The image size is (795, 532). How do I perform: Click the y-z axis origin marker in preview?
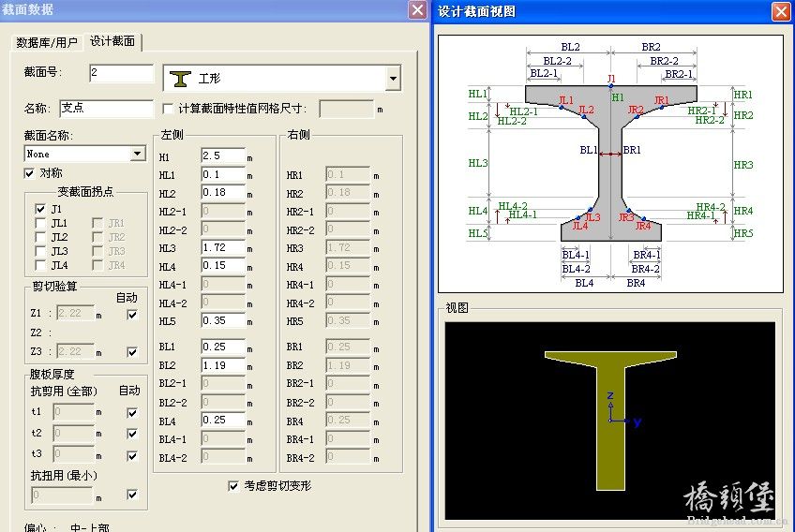tap(610, 420)
